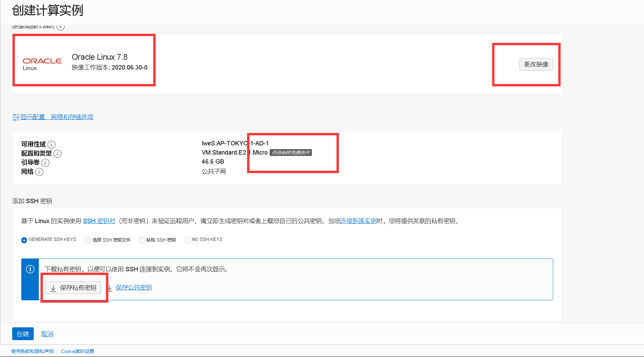Click info icon next to 配置和类型
Image resolution: width=644 pixels, height=357 pixels.
[x=57, y=154]
